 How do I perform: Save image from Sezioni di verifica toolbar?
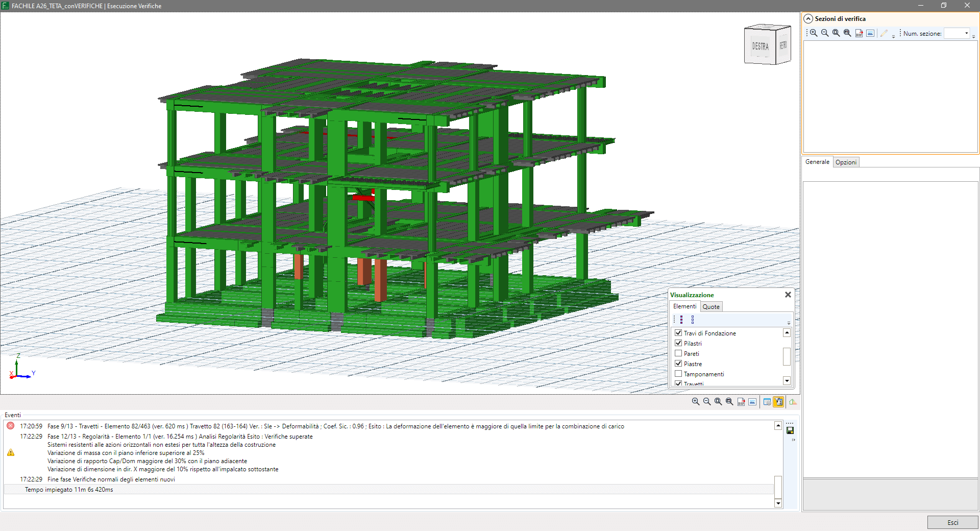pos(870,33)
